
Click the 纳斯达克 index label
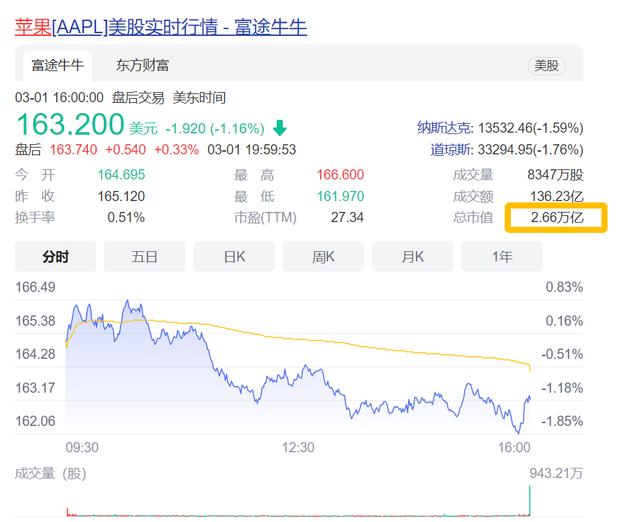(x=445, y=128)
